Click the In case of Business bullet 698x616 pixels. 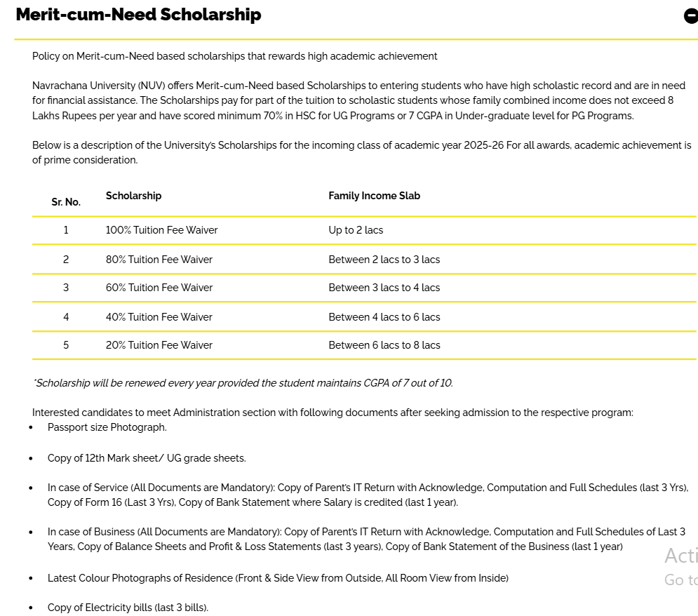click(366, 539)
